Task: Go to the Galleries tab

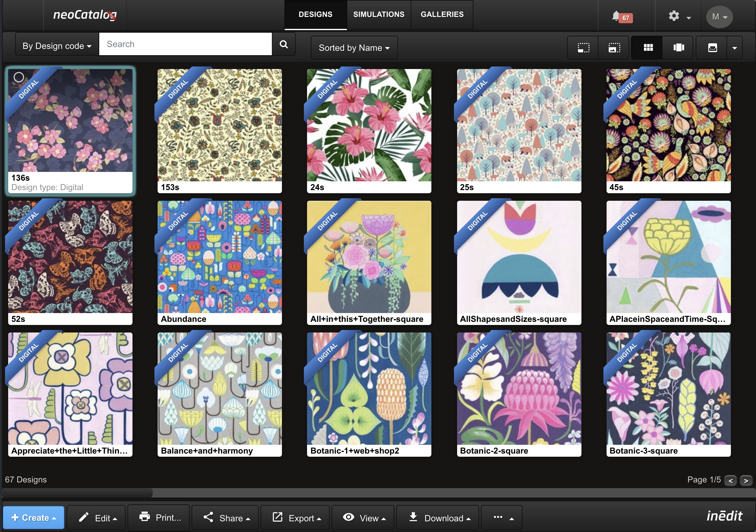Action: pyautogui.click(x=442, y=14)
